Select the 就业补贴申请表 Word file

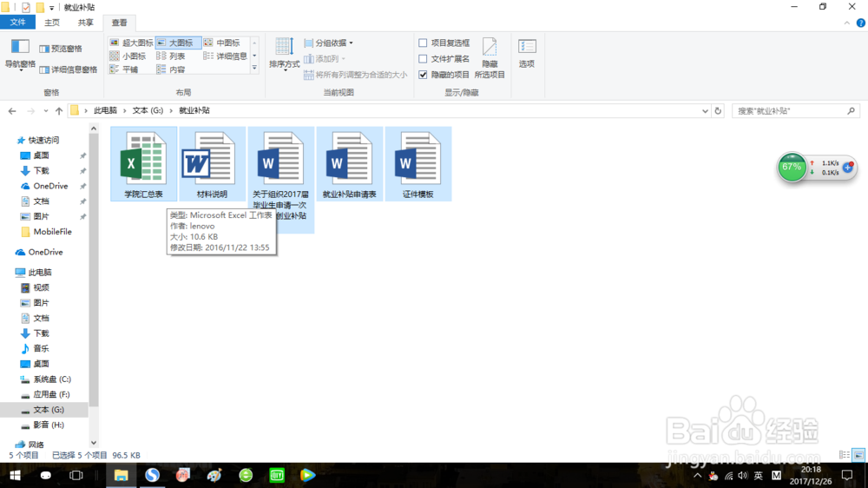click(349, 164)
